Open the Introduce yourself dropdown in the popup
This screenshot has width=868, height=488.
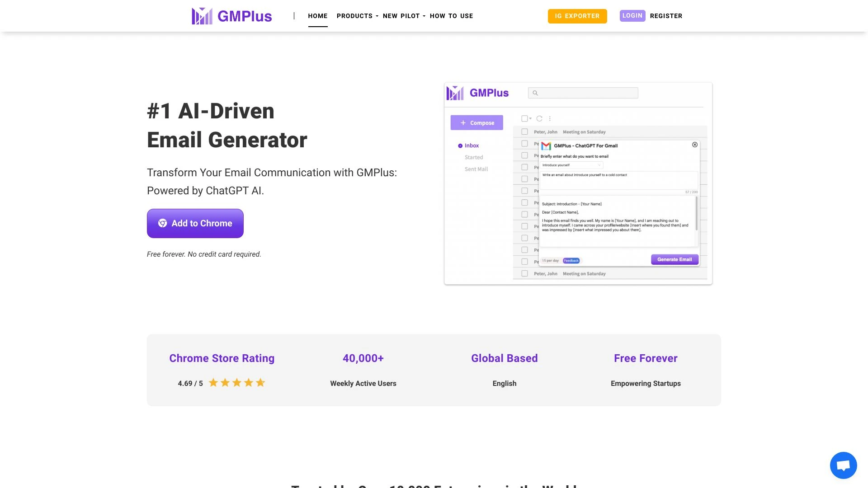tap(571, 165)
